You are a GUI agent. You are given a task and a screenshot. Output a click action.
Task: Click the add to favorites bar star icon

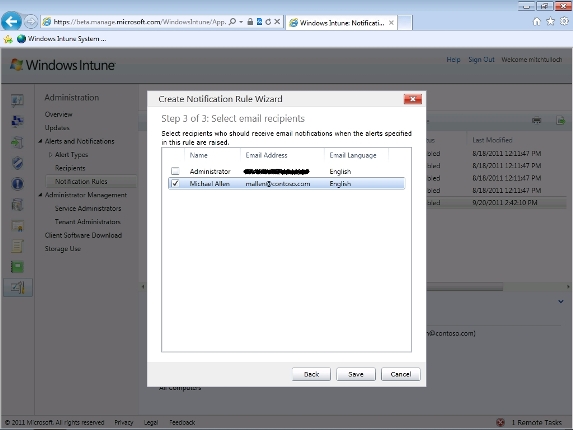pyautogui.click(x=8, y=39)
